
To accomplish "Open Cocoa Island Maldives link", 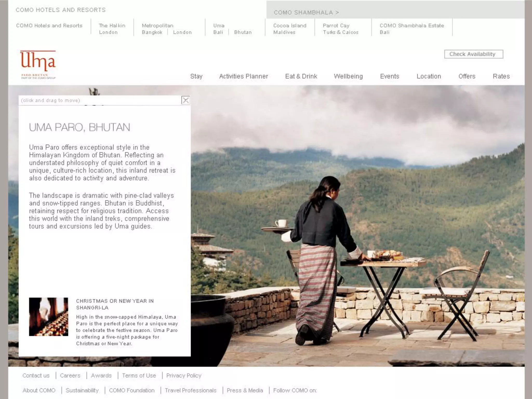I will click(x=290, y=29).
